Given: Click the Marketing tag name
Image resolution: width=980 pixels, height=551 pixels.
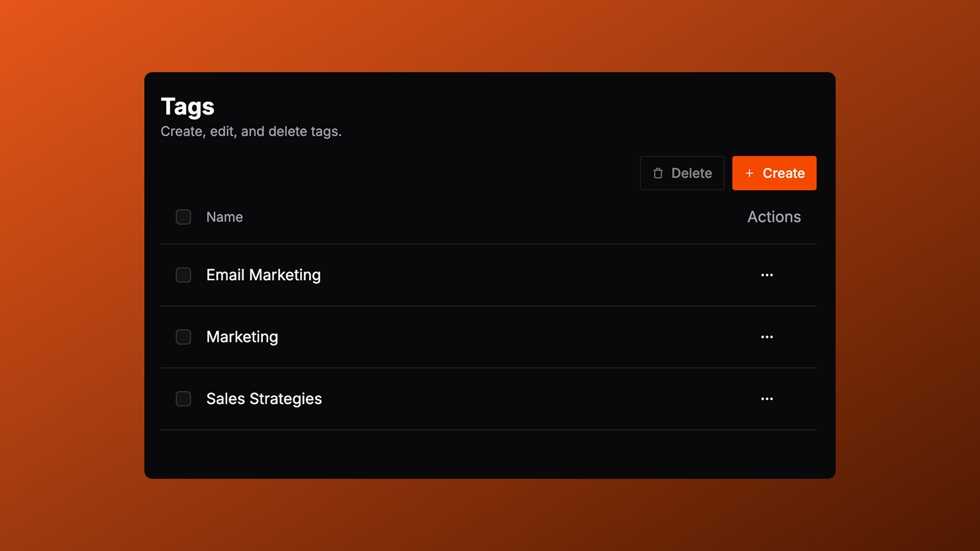Looking at the screenshot, I should [x=242, y=337].
